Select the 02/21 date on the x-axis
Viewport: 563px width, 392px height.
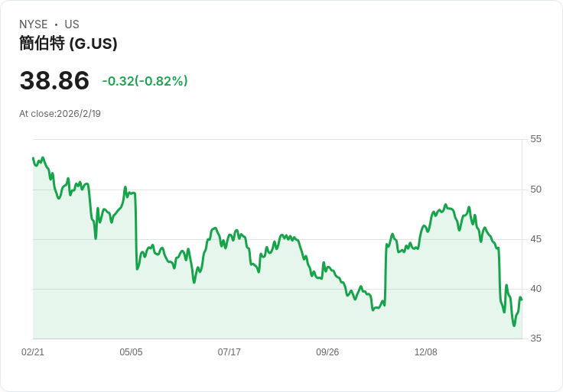coord(33,352)
